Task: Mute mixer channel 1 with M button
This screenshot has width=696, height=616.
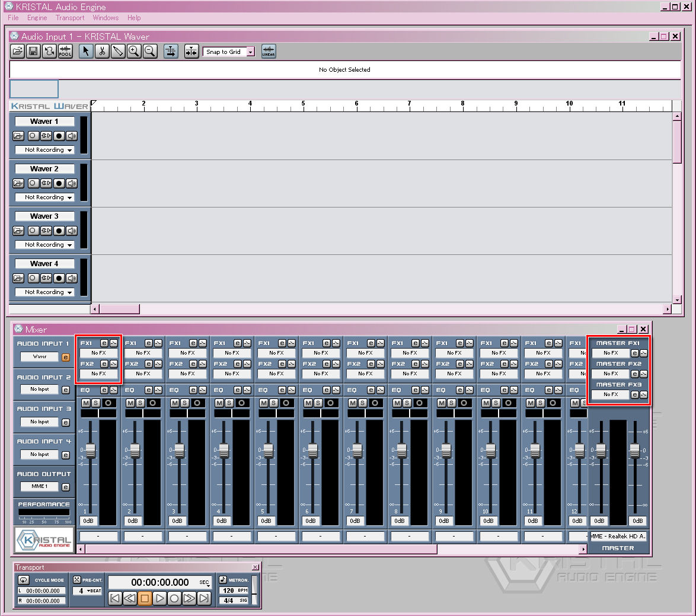Action: tap(86, 403)
